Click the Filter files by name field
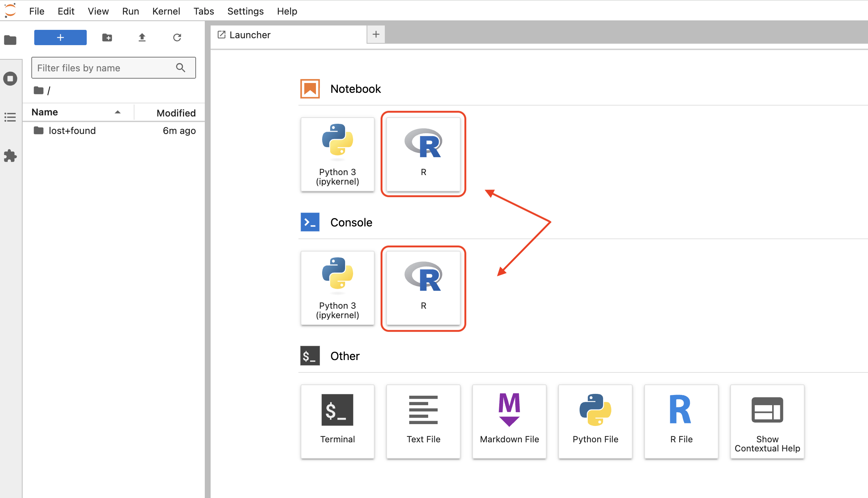868x498 pixels. tap(114, 68)
